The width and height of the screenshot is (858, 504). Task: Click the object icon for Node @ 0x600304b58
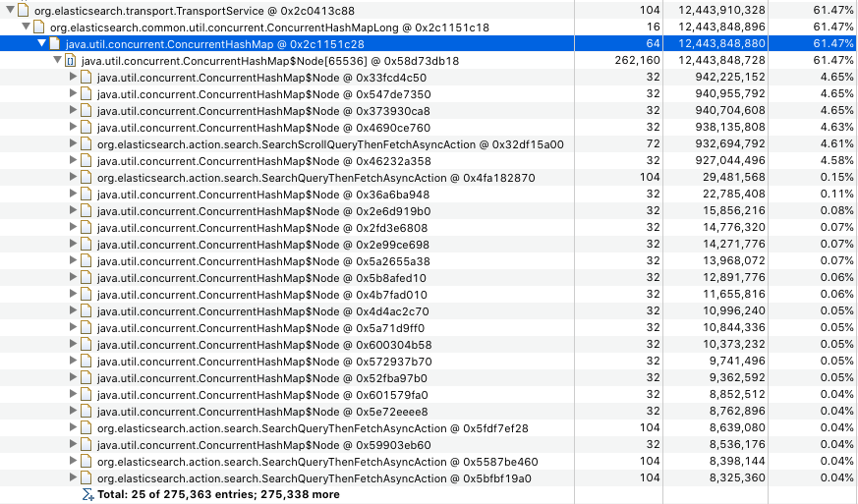click(86, 344)
